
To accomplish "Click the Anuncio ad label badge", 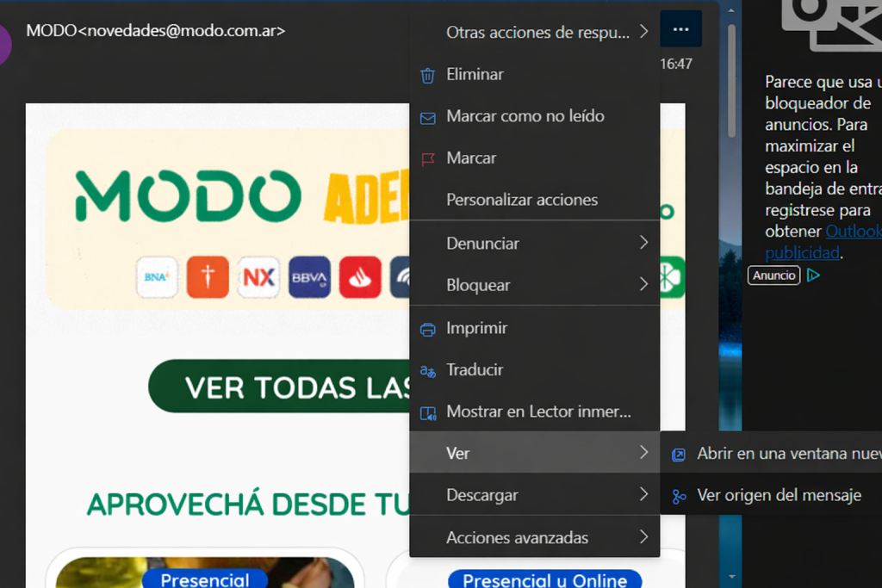I will [x=773, y=275].
